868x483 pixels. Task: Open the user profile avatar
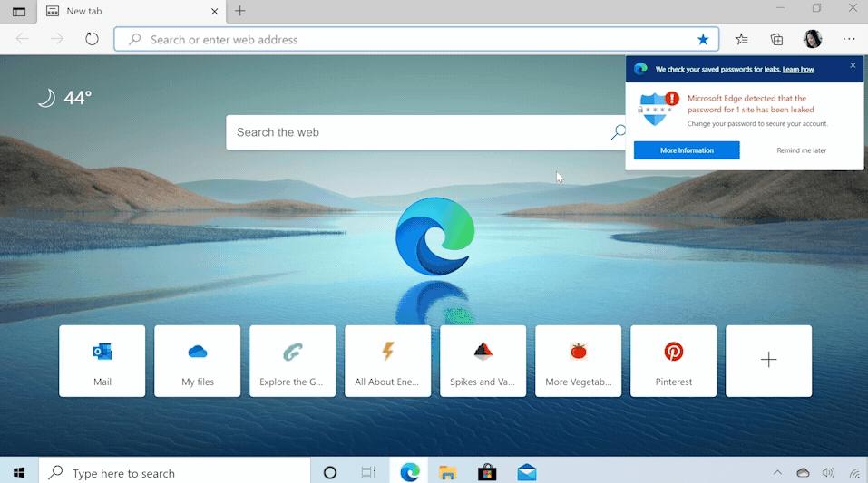(813, 39)
